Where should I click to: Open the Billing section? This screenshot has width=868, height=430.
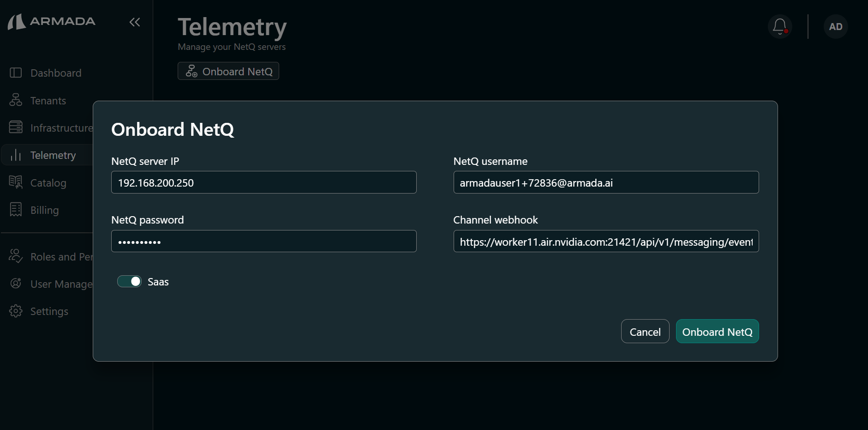(45, 210)
